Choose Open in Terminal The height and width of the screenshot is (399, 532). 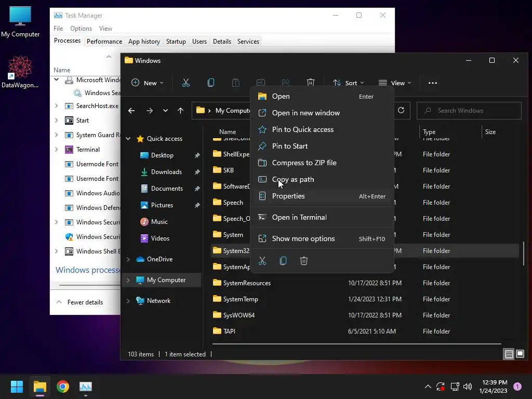[322, 218]
